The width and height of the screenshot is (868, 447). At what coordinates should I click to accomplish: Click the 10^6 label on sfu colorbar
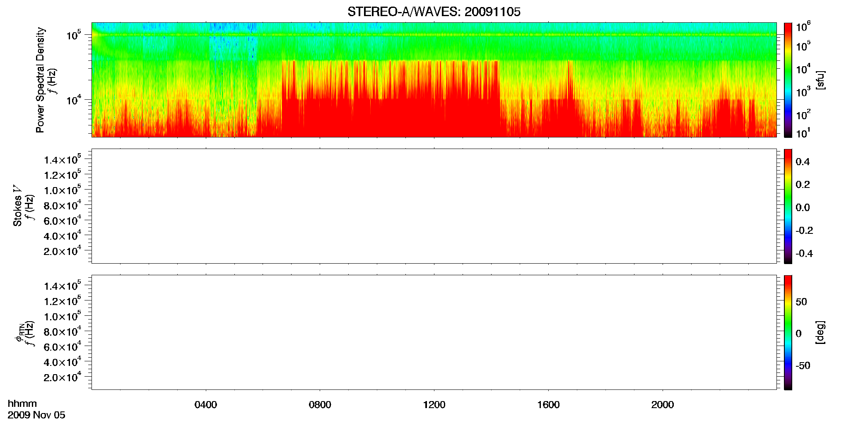(x=803, y=26)
